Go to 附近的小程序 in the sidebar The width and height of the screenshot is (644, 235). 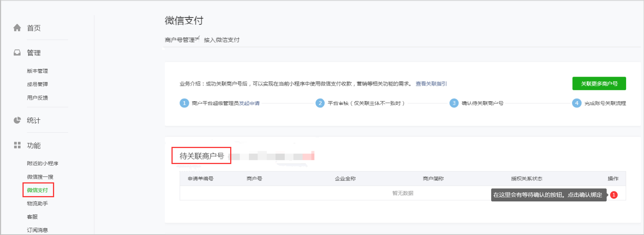click(x=43, y=163)
